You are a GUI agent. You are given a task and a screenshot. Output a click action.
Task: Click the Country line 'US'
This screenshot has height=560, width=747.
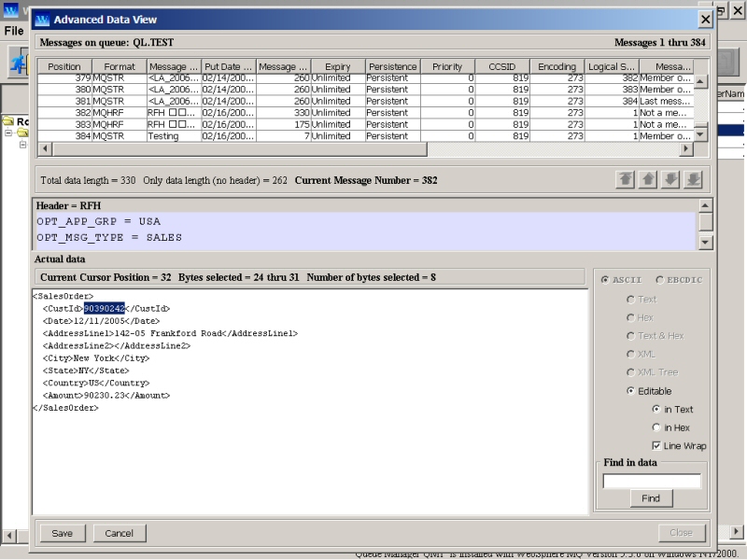[x=96, y=383]
